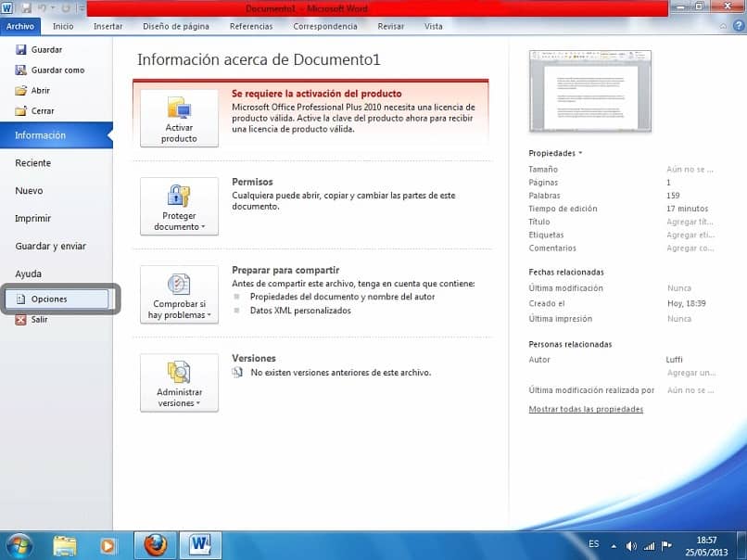Expand the Proteger documento dropdown
Viewport: 747px width, 560px height.
179,207
